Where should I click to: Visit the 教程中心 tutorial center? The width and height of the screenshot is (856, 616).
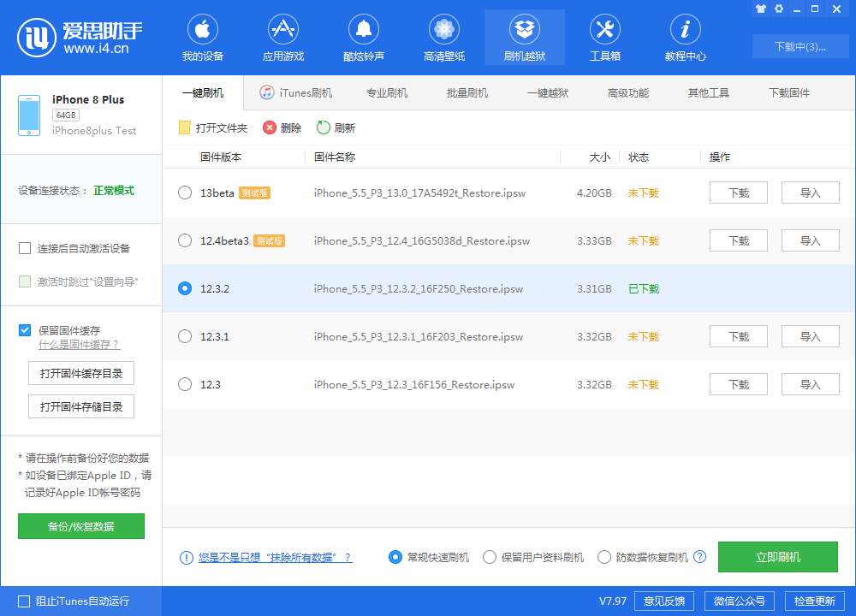(685, 38)
